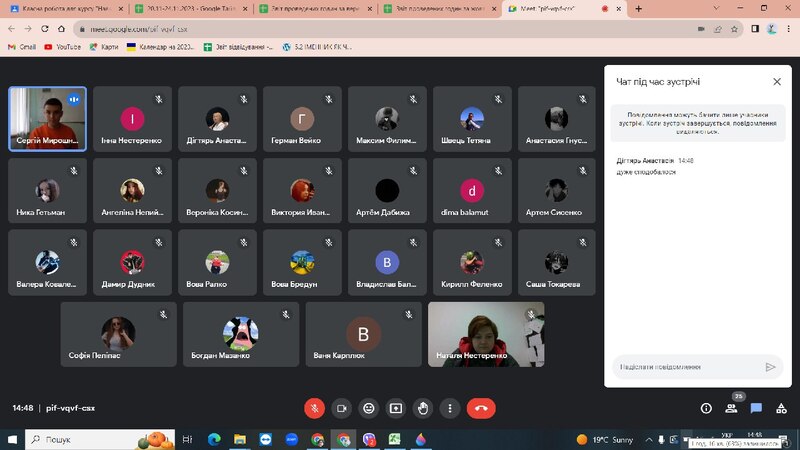Open meeting details info icon

pyautogui.click(x=706, y=408)
